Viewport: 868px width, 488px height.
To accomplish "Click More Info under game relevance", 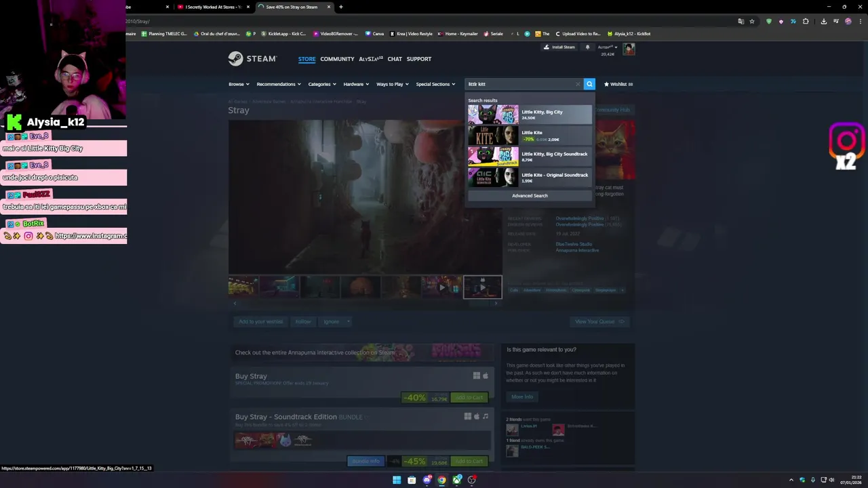I will (522, 396).
